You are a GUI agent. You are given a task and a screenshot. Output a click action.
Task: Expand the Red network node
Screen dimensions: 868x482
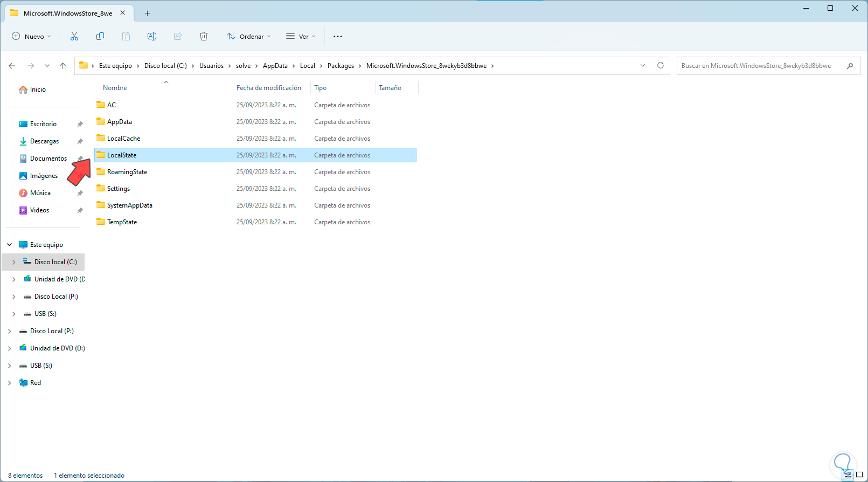(x=10, y=383)
